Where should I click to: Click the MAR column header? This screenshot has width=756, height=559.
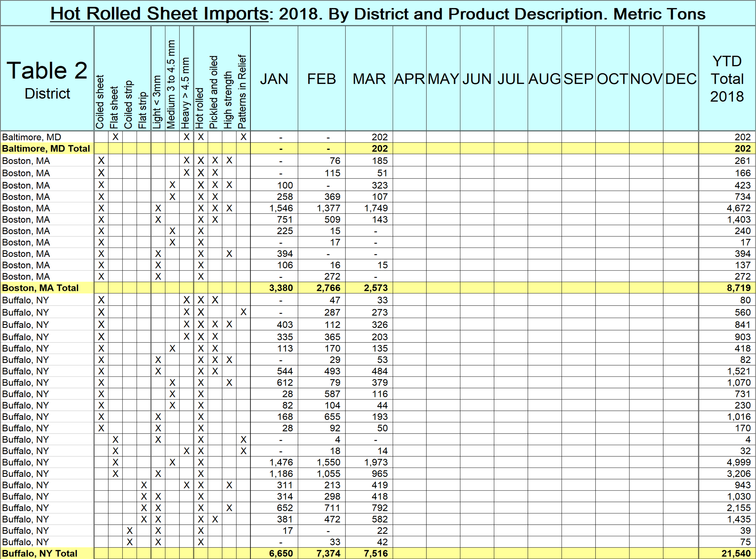tap(369, 79)
